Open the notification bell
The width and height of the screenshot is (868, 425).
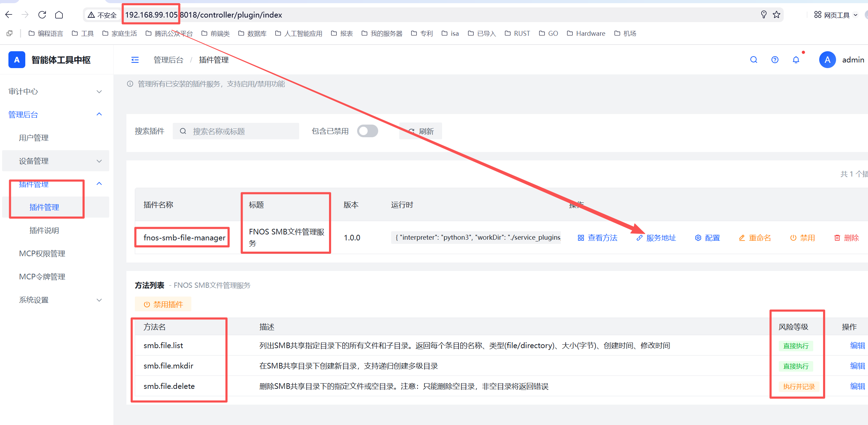(x=796, y=60)
